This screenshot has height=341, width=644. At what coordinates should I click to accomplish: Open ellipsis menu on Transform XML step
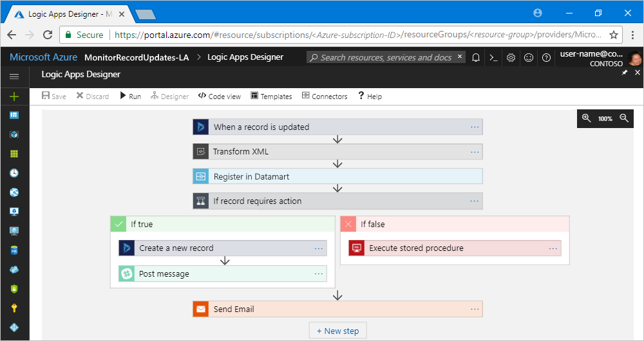[475, 152]
